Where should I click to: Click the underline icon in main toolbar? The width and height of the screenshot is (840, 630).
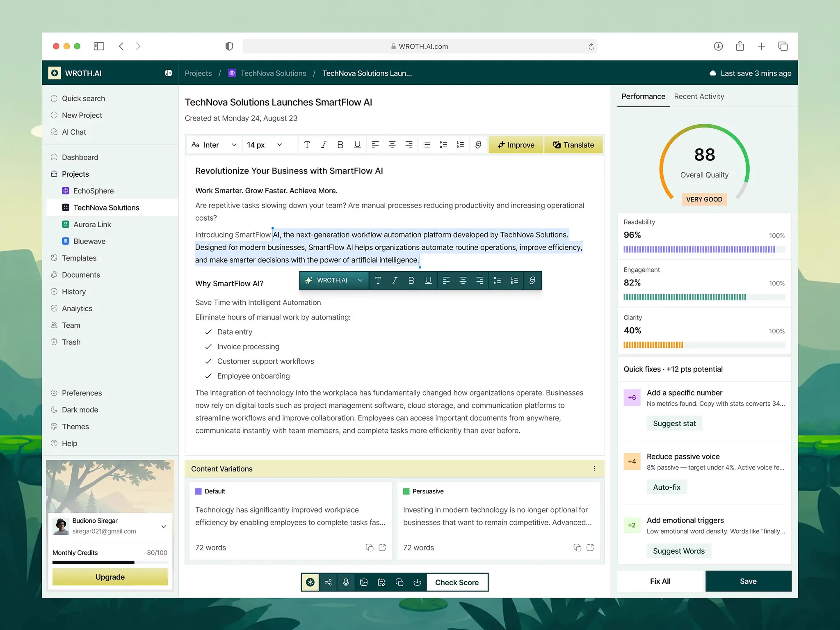tap(357, 145)
